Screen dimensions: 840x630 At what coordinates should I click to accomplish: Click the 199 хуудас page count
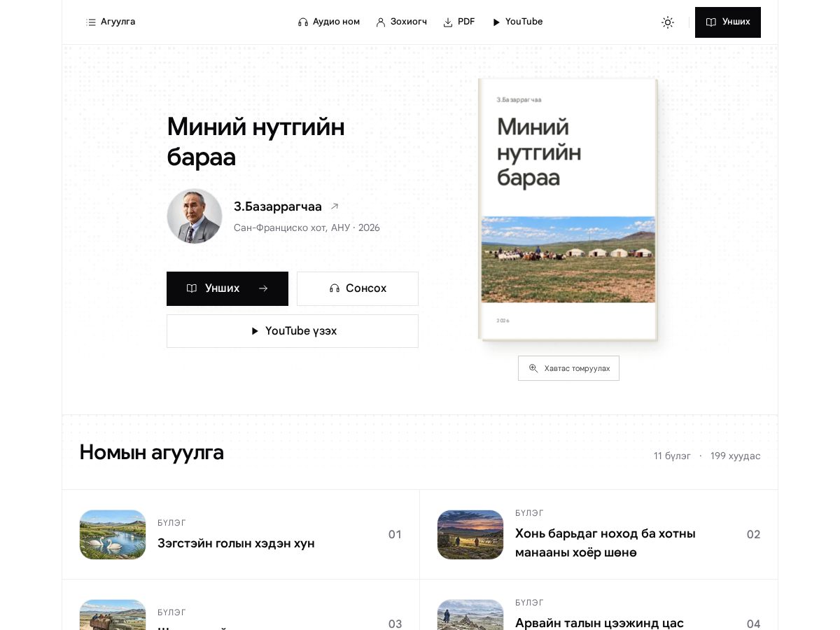coord(736,456)
